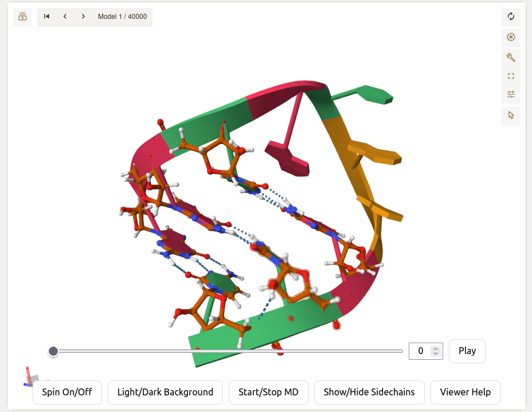Viewport: 532px width, 412px height.
Task: Open the screenshot capture tool
Action: (511, 37)
